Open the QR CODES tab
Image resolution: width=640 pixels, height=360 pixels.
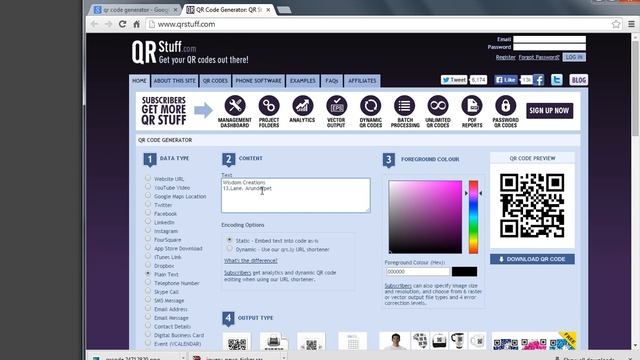click(x=215, y=81)
